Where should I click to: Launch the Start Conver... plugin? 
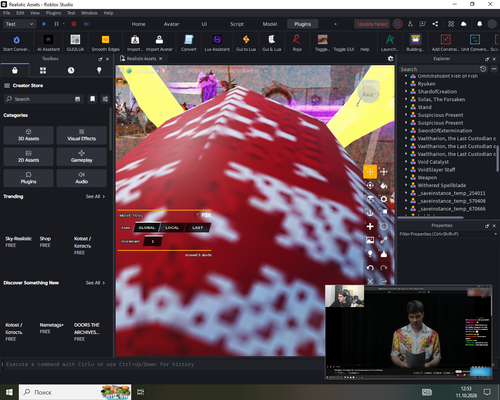click(16, 43)
